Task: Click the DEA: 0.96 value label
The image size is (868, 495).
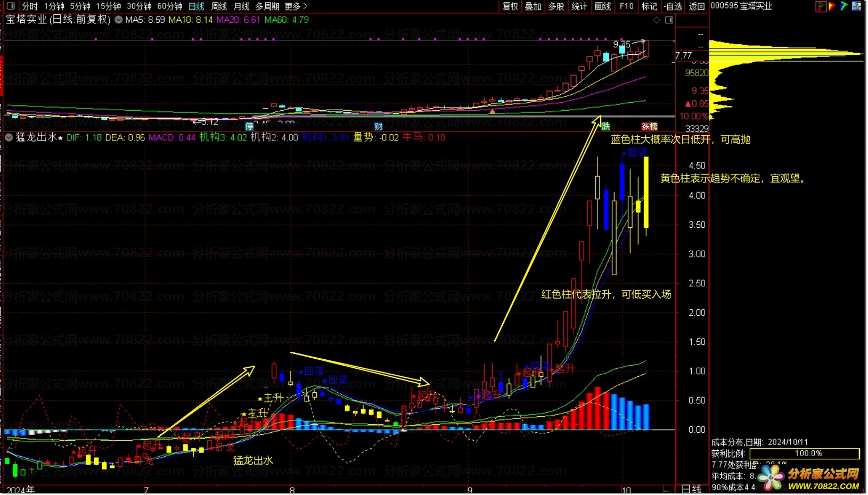Action: (x=125, y=137)
